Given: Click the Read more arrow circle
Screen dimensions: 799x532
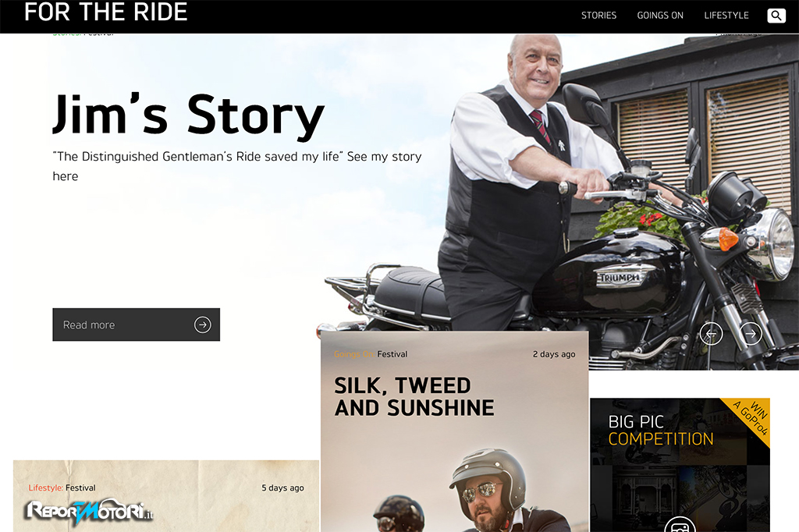Looking at the screenshot, I should [x=202, y=325].
